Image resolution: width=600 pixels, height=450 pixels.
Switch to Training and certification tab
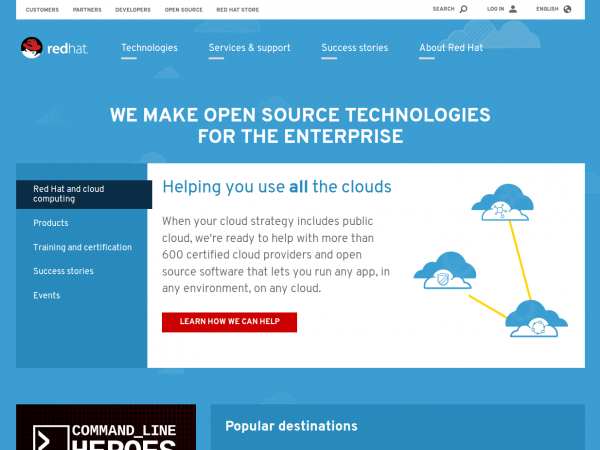coord(82,247)
